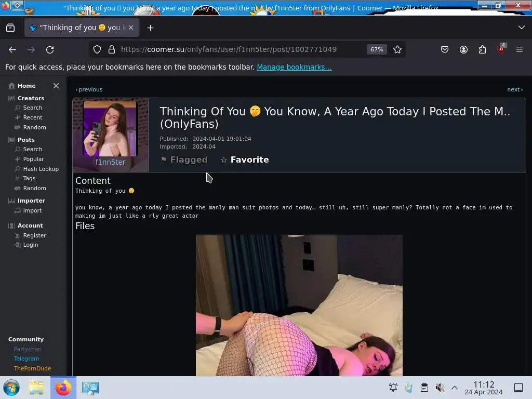The image size is (532, 399).
Task: Open the system settings taskbar icon
Action: tap(90, 388)
